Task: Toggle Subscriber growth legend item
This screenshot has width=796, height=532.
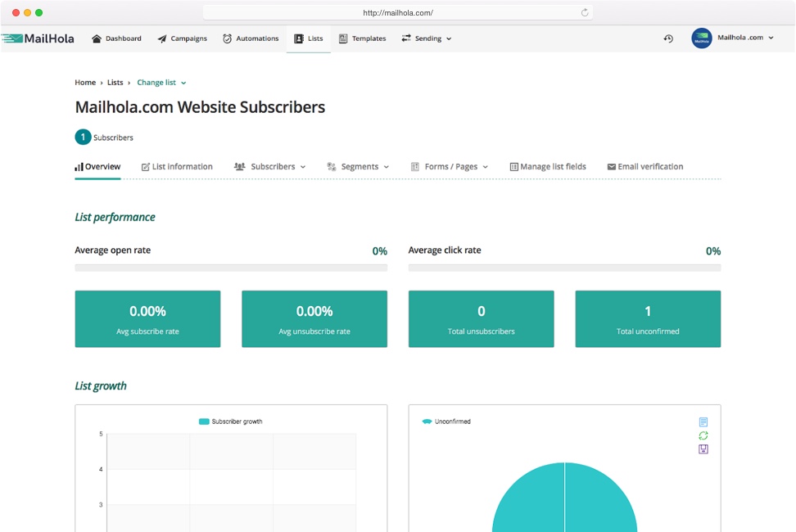Action: pos(230,422)
